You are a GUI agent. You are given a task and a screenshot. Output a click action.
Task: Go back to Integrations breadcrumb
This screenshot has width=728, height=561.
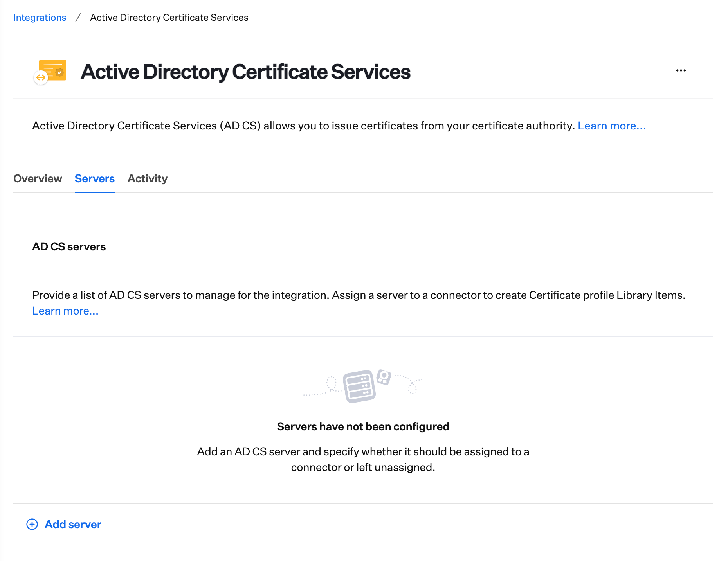(x=40, y=18)
